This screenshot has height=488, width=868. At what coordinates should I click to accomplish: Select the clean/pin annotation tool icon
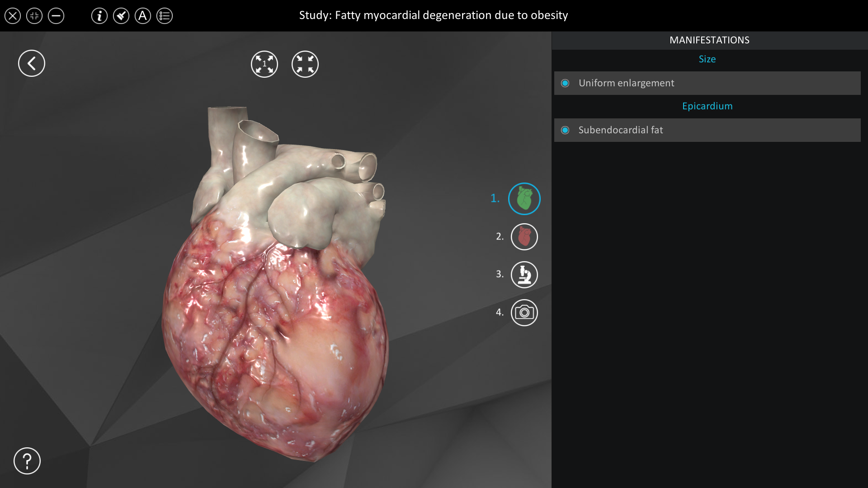pyautogui.click(x=121, y=16)
